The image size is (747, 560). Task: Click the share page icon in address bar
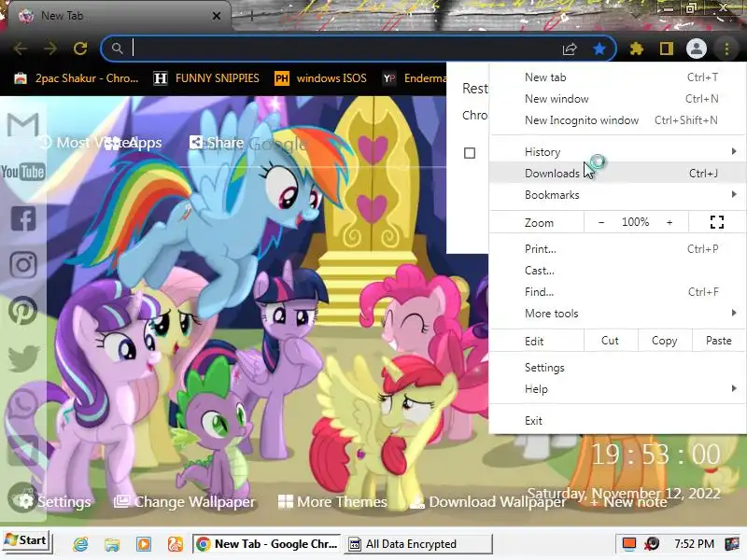click(570, 49)
